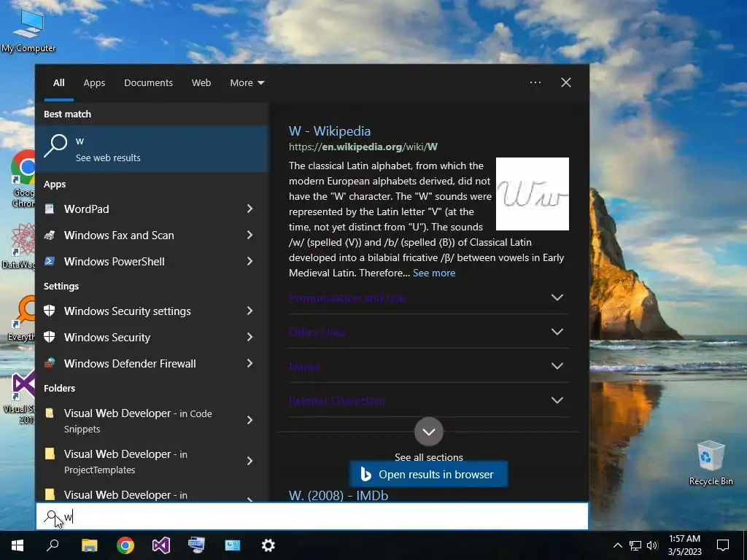Open the Windows Start menu
Screen dimensions: 747x560
click(18, 545)
